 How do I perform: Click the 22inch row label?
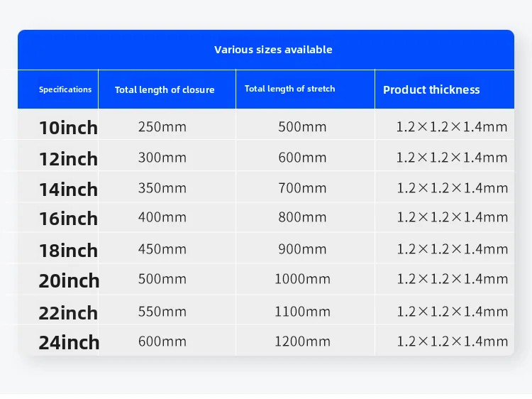click(68, 312)
